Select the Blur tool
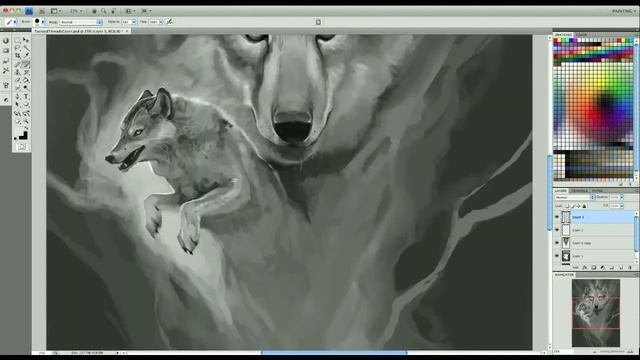 click(18, 88)
